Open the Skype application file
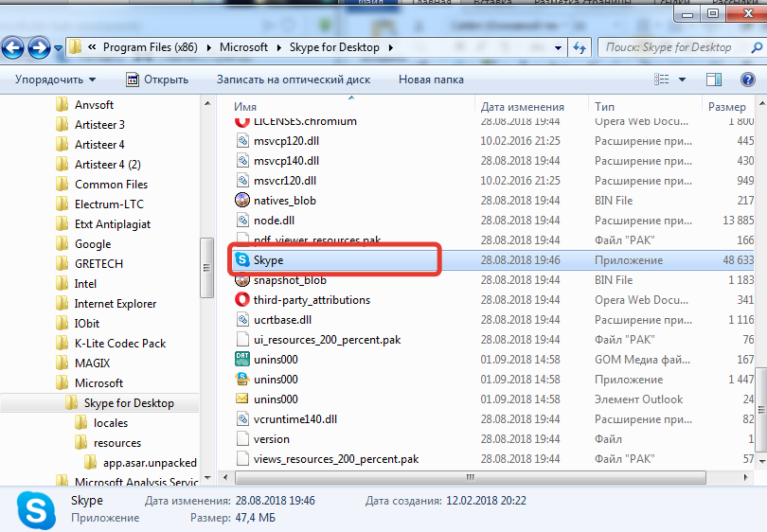Image resolution: width=767 pixels, height=532 pixels. pos(269,260)
